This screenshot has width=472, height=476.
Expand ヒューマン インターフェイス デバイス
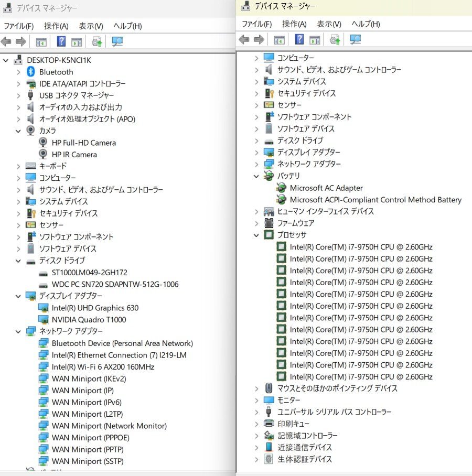tap(256, 212)
